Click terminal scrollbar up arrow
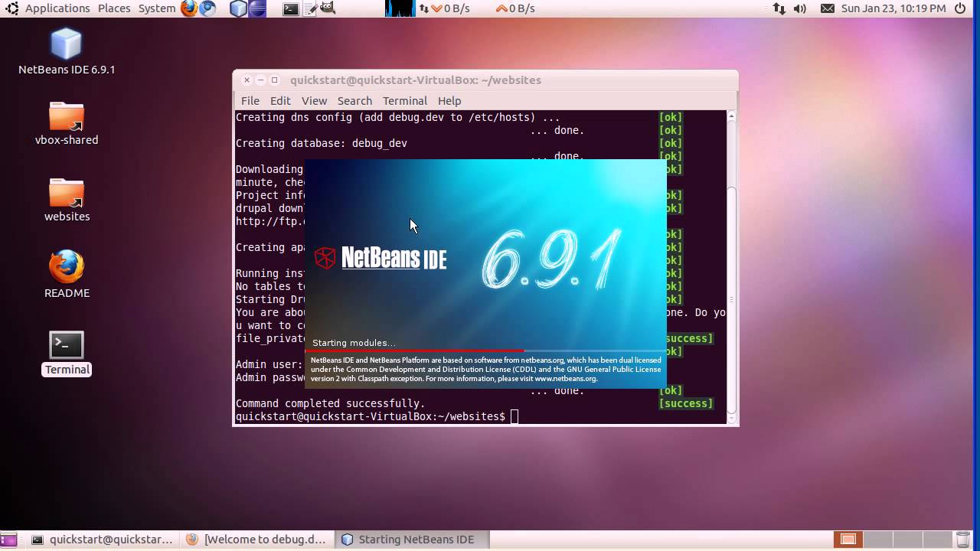This screenshot has height=551, width=980. click(731, 116)
